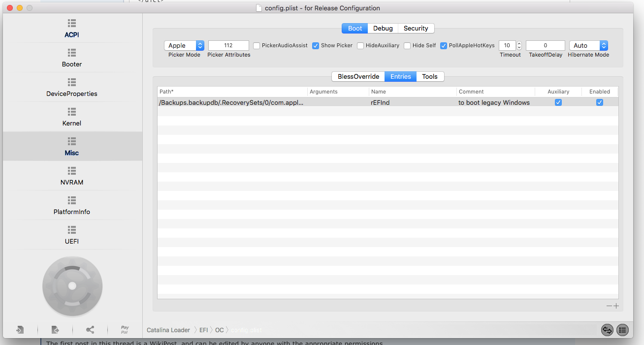Click the Arguments column header
The image size is (644, 345).
click(x=338, y=92)
